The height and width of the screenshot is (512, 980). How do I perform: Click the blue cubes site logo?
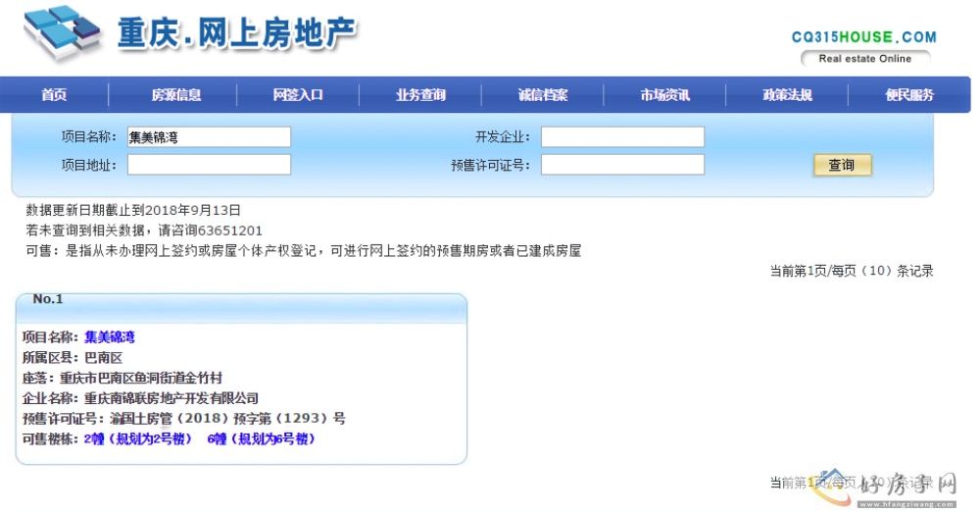[61, 34]
